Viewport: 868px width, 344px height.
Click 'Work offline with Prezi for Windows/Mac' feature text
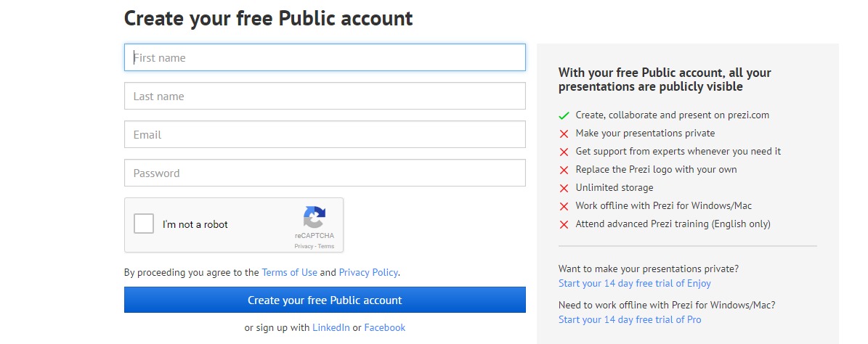[x=664, y=205]
